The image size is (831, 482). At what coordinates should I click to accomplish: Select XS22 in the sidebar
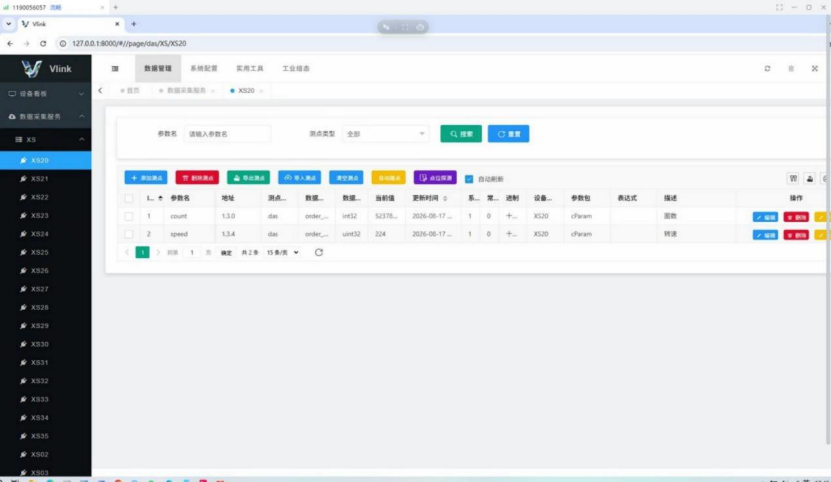pyautogui.click(x=46, y=197)
